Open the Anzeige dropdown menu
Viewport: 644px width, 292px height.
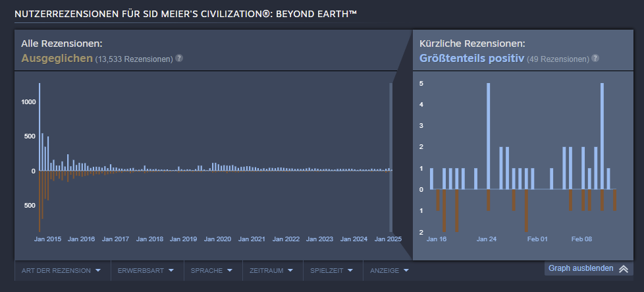(x=390, y=271)
